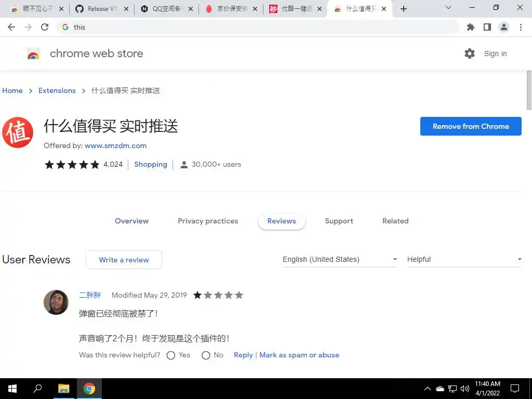
Task: Click the one-star rating on 二胖胖 review
Action: click(x=218, y=295)
